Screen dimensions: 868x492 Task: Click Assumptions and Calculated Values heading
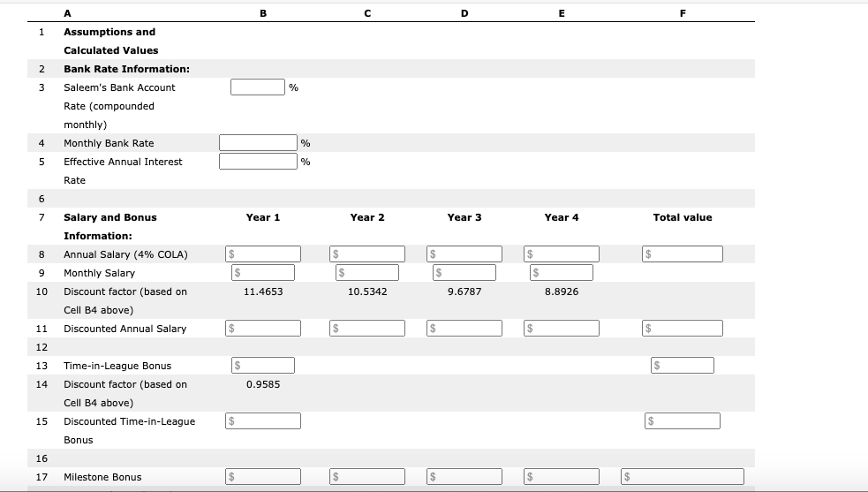click(110, 41)
